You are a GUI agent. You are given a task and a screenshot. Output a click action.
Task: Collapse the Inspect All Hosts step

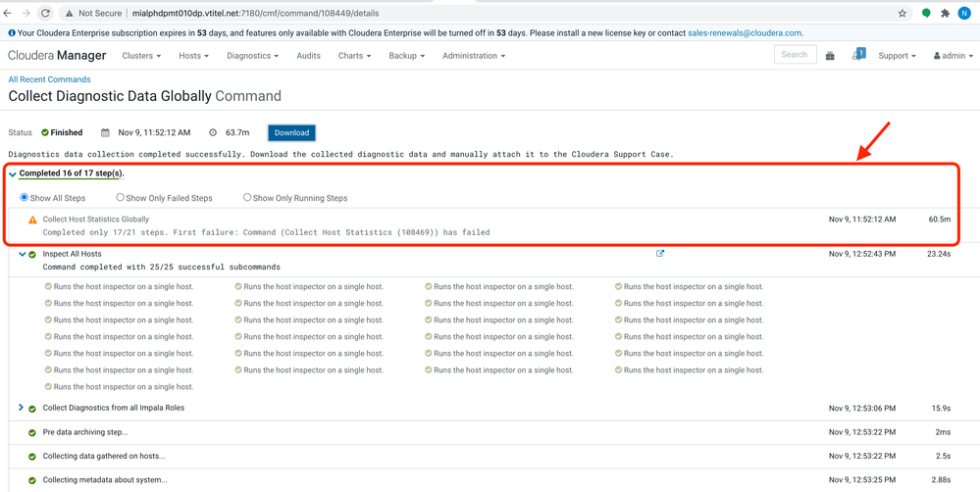coord(22,254)
